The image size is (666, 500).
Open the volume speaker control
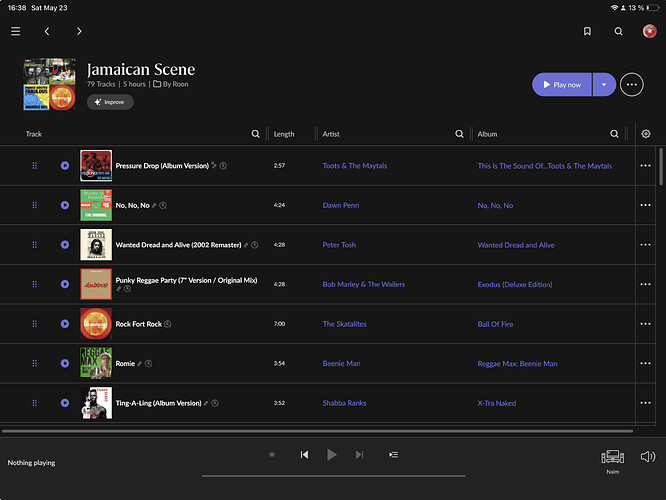648,456
